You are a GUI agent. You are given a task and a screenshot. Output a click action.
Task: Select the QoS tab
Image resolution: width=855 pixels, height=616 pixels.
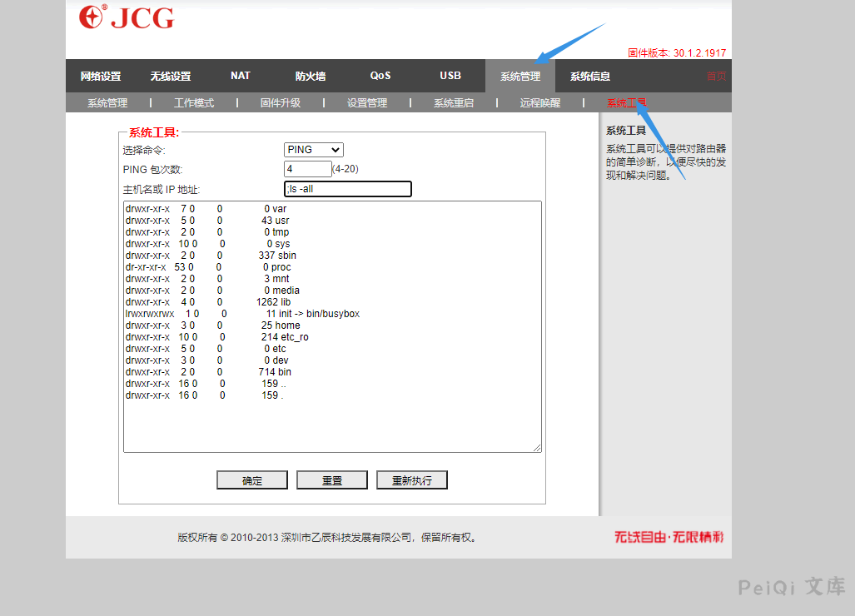pyautogui.click(x=380, y=76)
